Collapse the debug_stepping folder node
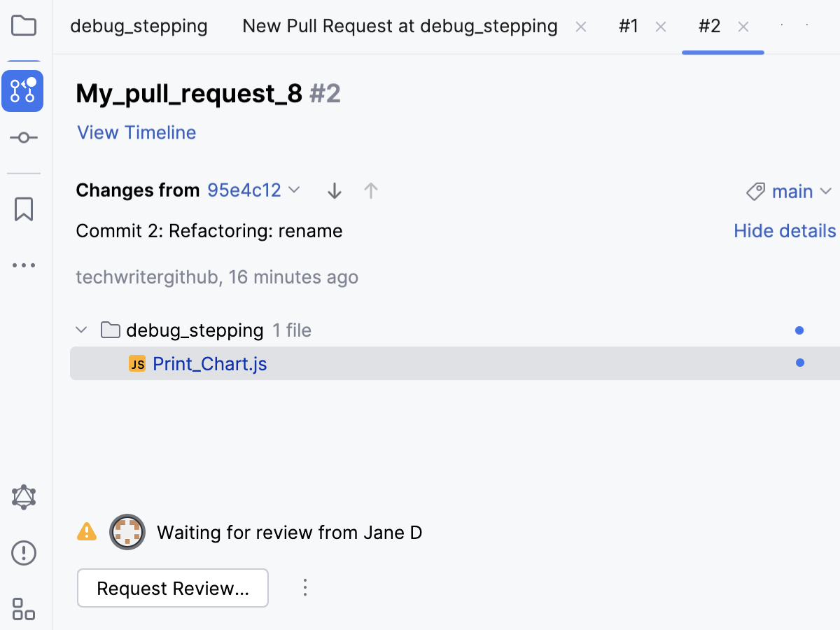The image size is (840, 630). pos(82,330)
